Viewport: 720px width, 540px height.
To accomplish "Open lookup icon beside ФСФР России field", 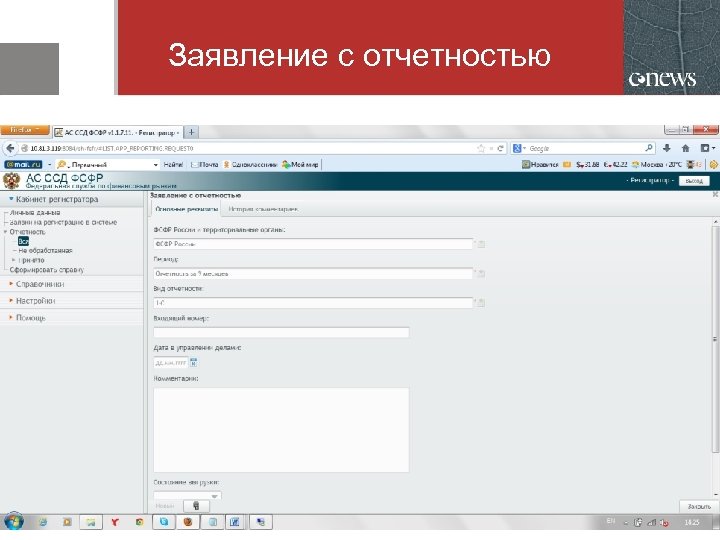I will pos(481,244).
